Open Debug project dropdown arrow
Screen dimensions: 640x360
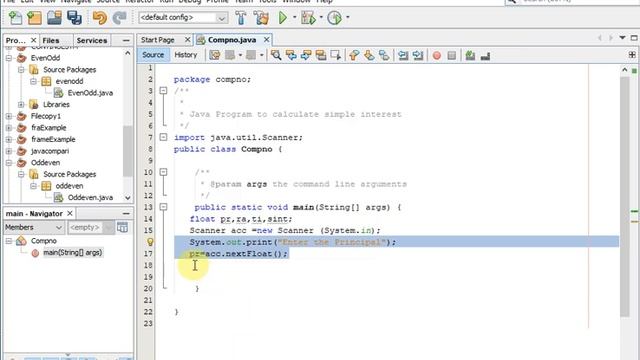pos(321,18)
